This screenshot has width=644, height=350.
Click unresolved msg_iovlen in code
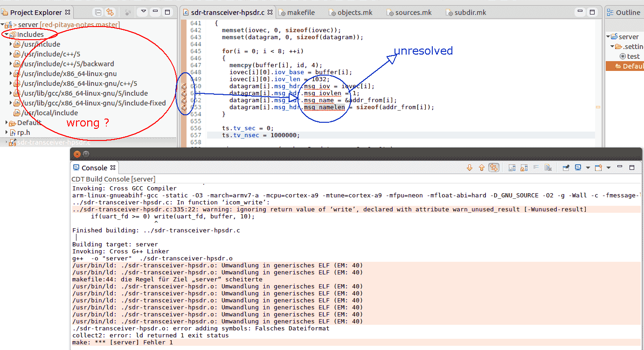[322, 93]
